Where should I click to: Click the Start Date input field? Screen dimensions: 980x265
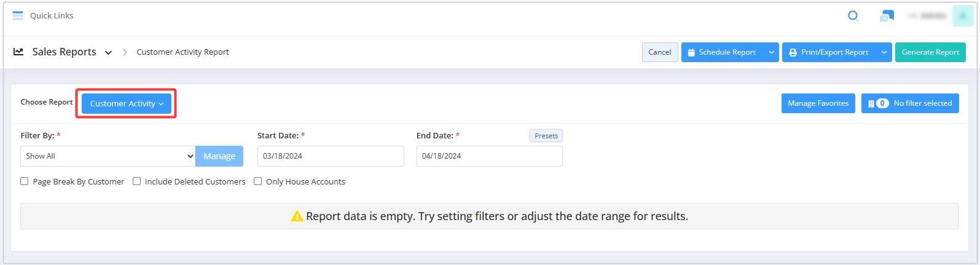pos(331,156)
